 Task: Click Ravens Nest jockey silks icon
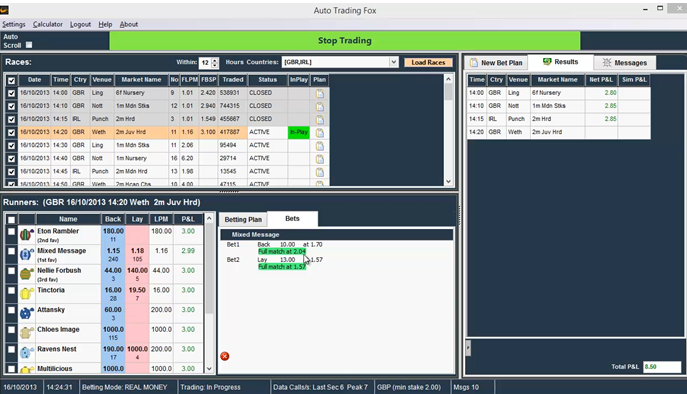[26, 352]
